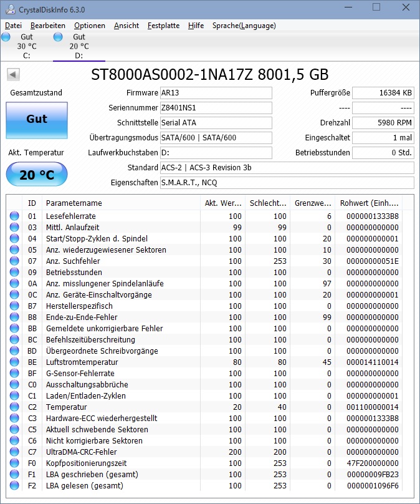Click the Übertragungsmodus field
This screenshot has height=504, width=420.
pos(216,138)
